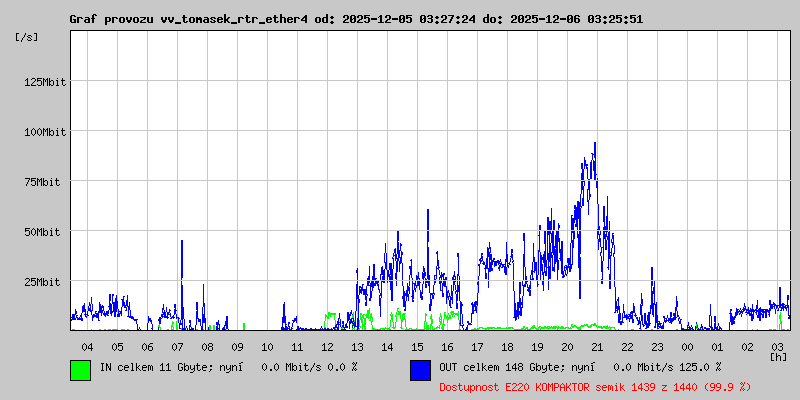Click the hour label '04' on the x-axis
The width and height of the screenshot is (800, 400).
[87, 347]
